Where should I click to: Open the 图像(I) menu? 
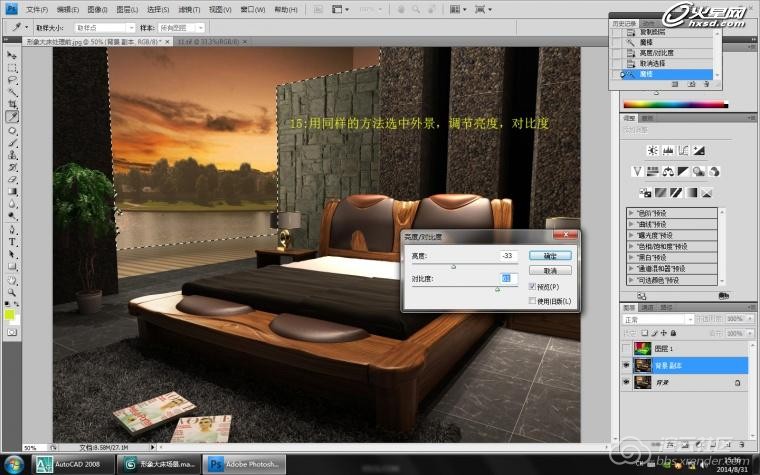97,9
